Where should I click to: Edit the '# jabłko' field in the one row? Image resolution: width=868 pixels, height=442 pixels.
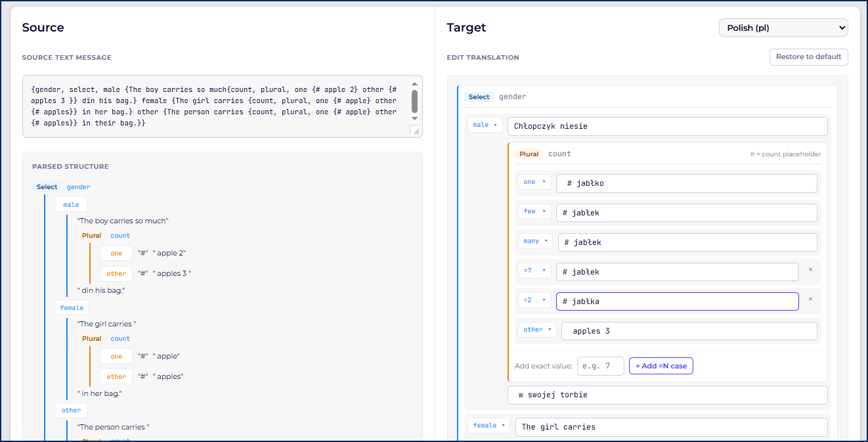tap(687, 183)
